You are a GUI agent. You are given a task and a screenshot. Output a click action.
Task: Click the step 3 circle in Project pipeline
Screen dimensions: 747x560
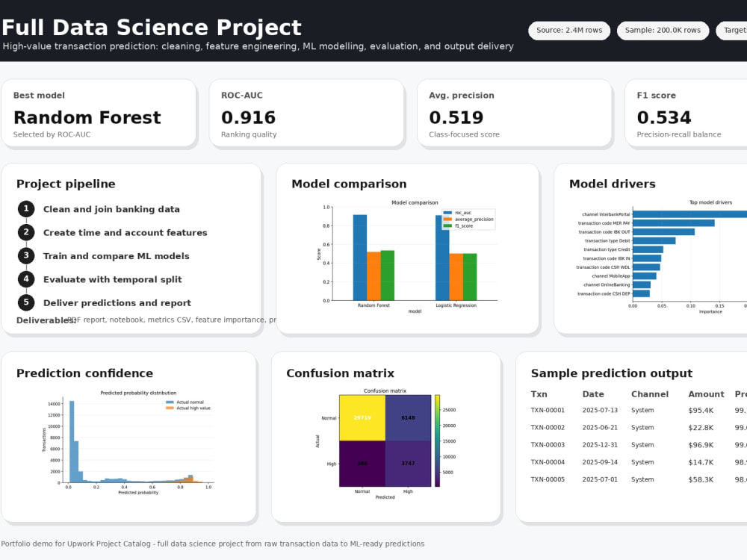[26, 255]
